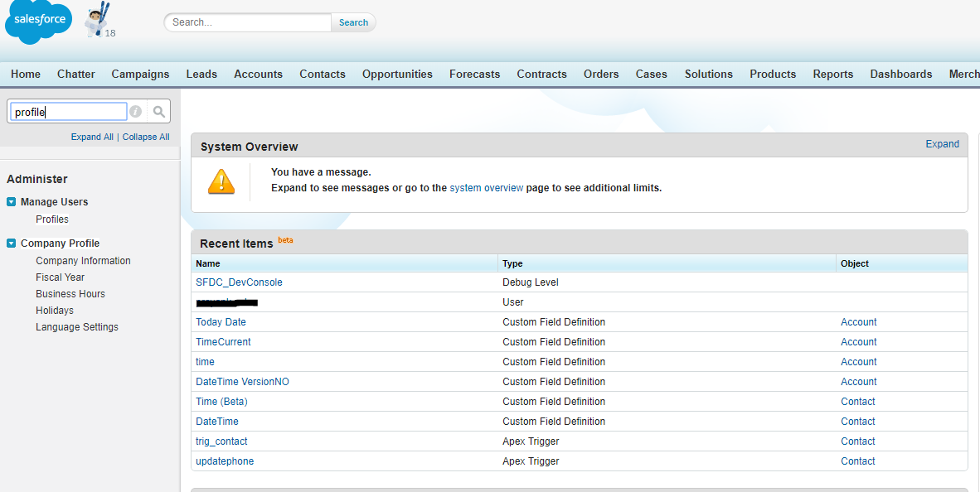The height and width of the screenshot is (492, 980).
Task: Click Collapse All in the sidebar
Action: pyautogui.click(x=146, y=136)
